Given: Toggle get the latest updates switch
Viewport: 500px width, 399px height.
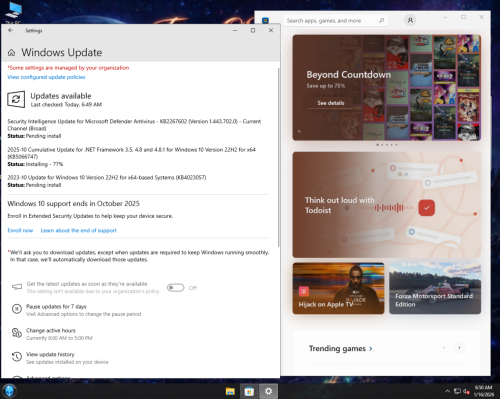Looking at the screenshot, I should click(175, 288).
